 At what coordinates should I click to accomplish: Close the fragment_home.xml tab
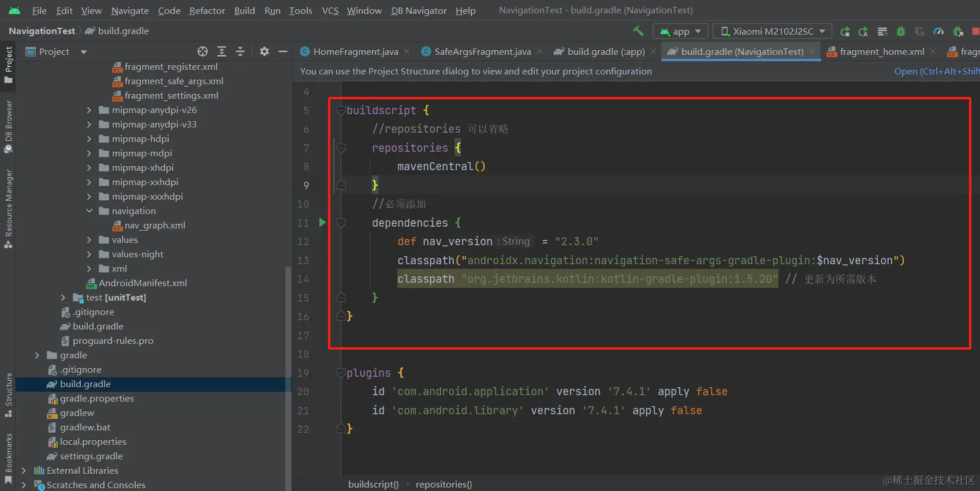tap(933, 52)
